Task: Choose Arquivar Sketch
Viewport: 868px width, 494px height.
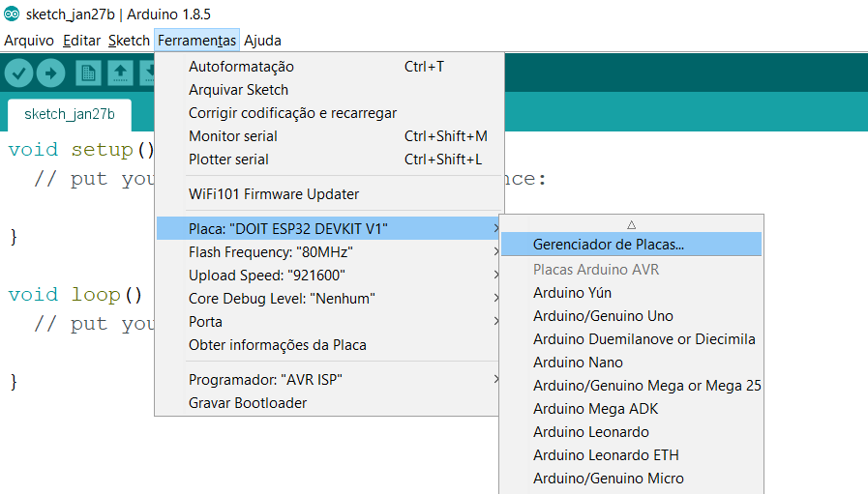Action: tap(329, 90)
